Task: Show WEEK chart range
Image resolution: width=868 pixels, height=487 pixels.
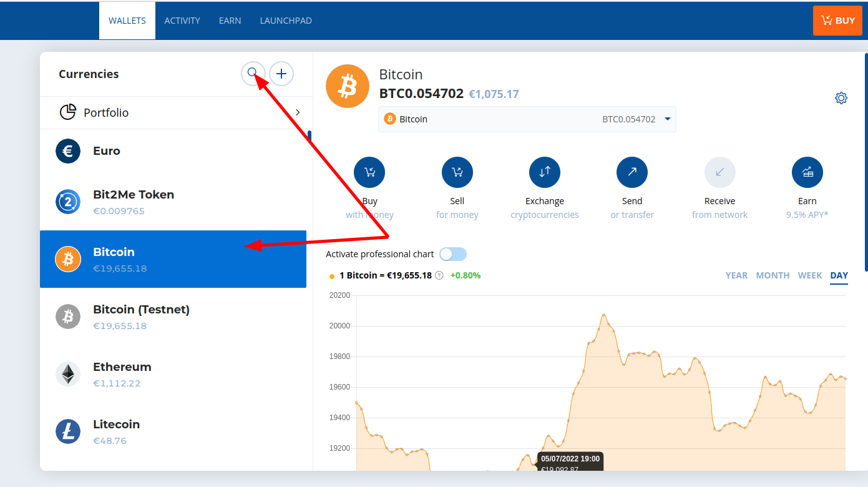Action: click(810, 275)
